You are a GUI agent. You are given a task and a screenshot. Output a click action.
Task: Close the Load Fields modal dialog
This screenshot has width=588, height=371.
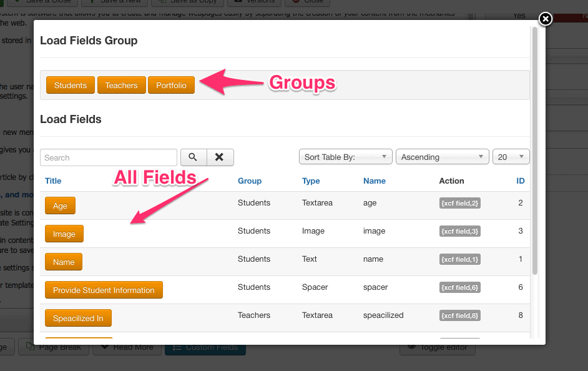tap(546, 19)
